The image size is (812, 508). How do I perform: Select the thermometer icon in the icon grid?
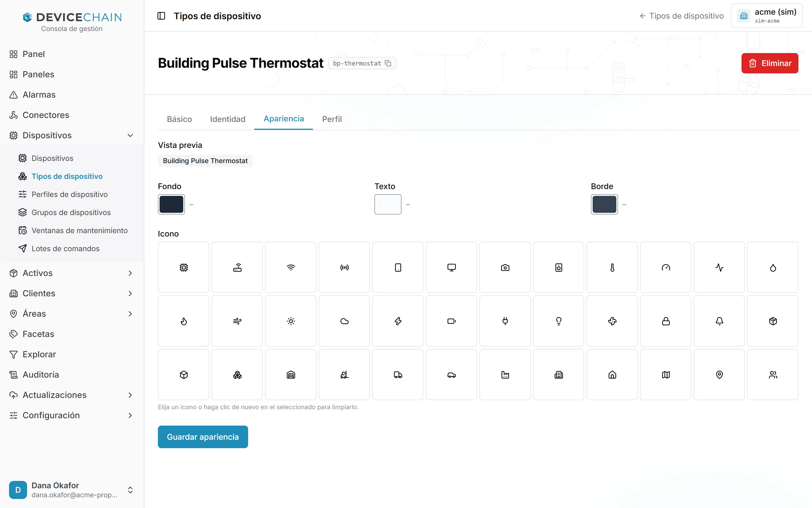coord(612,268)
